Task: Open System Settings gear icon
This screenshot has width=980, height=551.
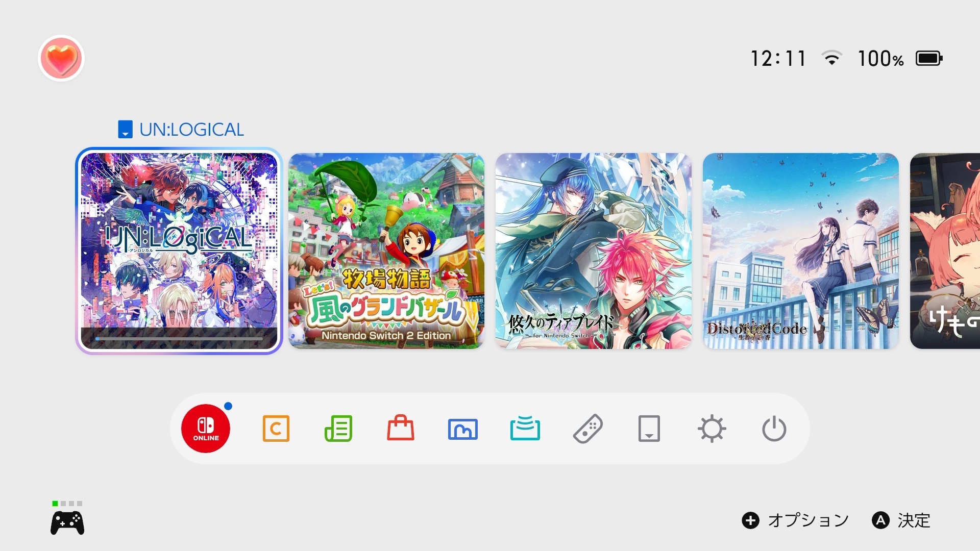Action: pos(712,429)
